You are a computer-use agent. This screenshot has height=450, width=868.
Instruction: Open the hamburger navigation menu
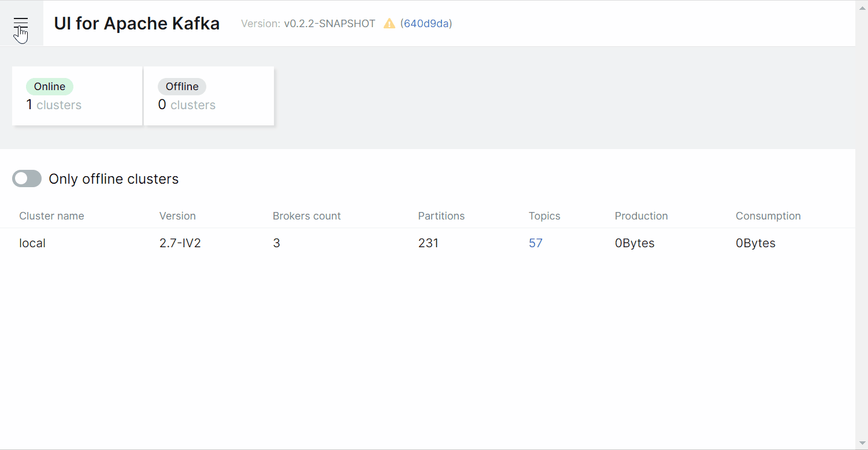coord(21,23)
